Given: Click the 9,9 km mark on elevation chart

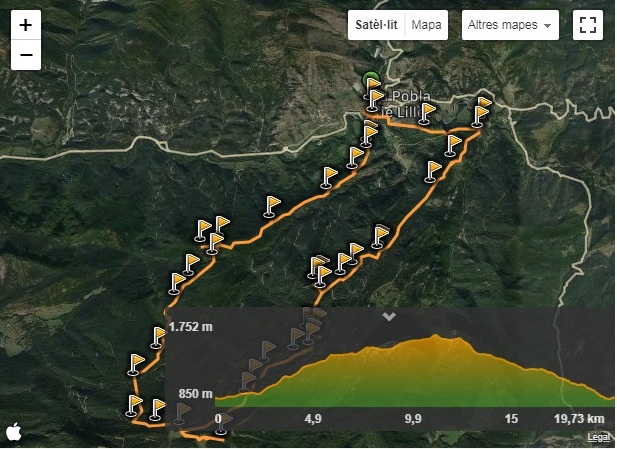Looking at the screenshot, I should (413, 419).
